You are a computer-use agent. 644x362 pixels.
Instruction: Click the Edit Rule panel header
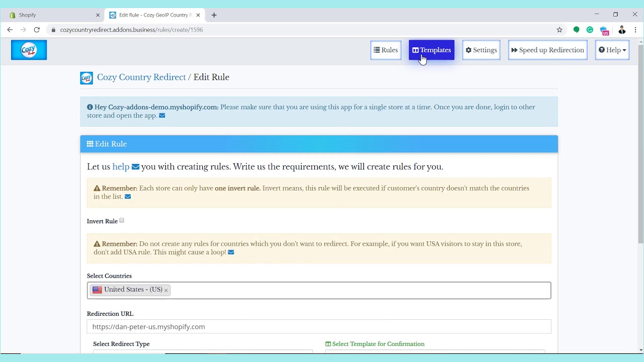[x=319, y=144]
